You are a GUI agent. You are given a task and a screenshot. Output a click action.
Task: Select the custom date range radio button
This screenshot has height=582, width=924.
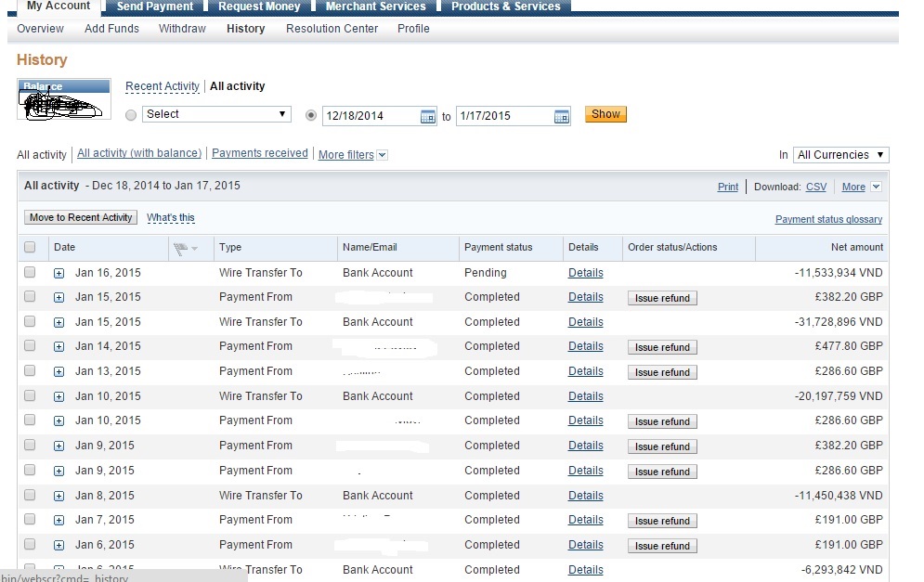311,115
